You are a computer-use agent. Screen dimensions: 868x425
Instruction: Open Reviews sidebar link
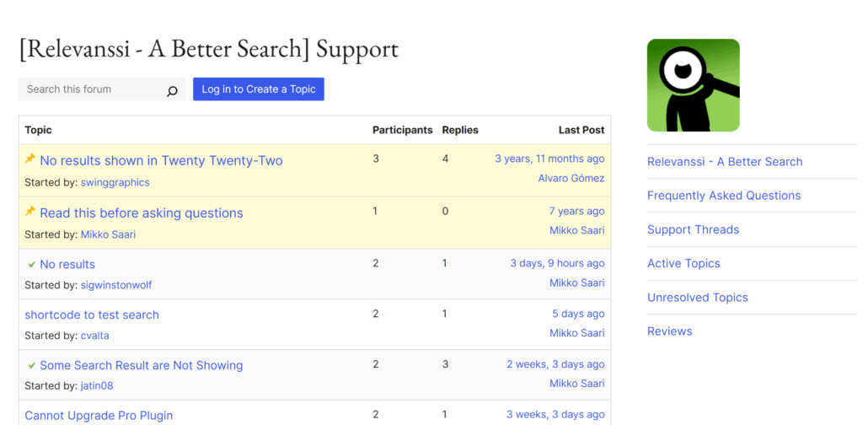670,331
